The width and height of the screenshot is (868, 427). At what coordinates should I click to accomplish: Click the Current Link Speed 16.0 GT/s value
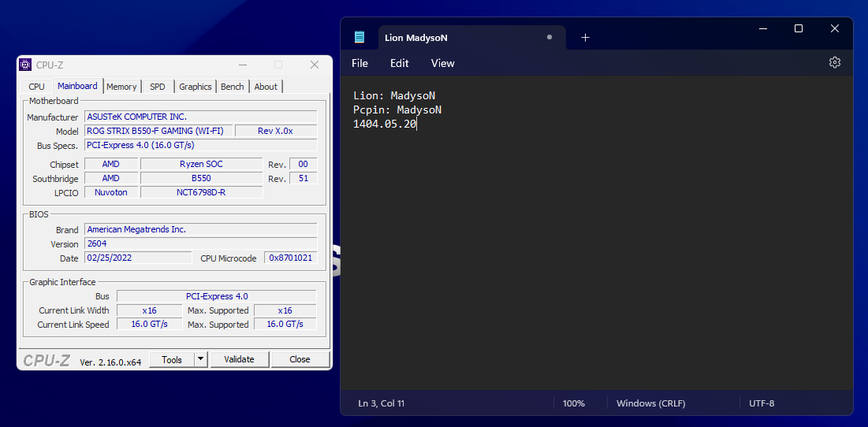coord(150,324)
